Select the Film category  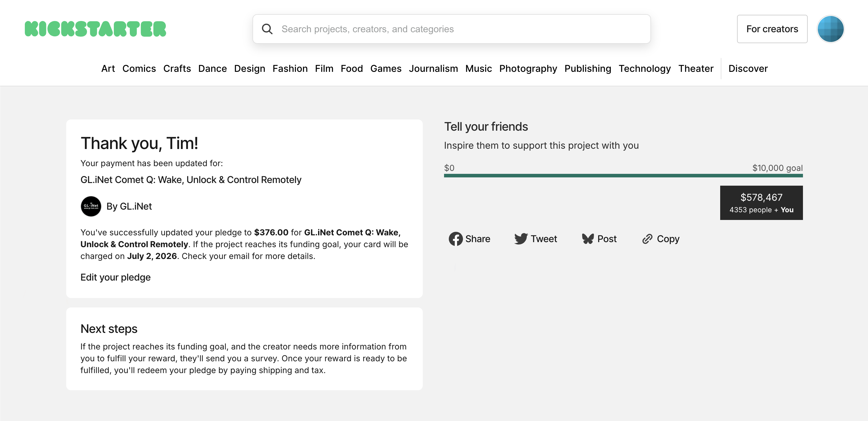pyautogui.click(x=324, y=69)
